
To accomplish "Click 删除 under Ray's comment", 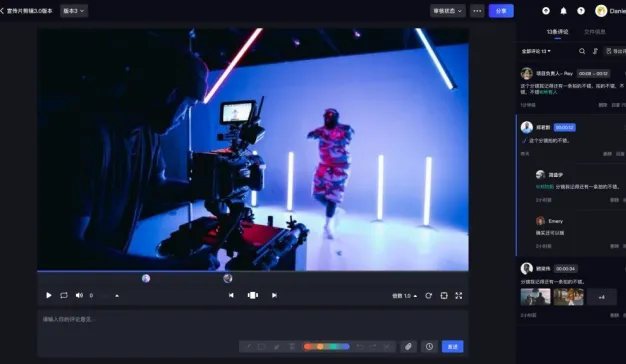I will coord(603,105).
